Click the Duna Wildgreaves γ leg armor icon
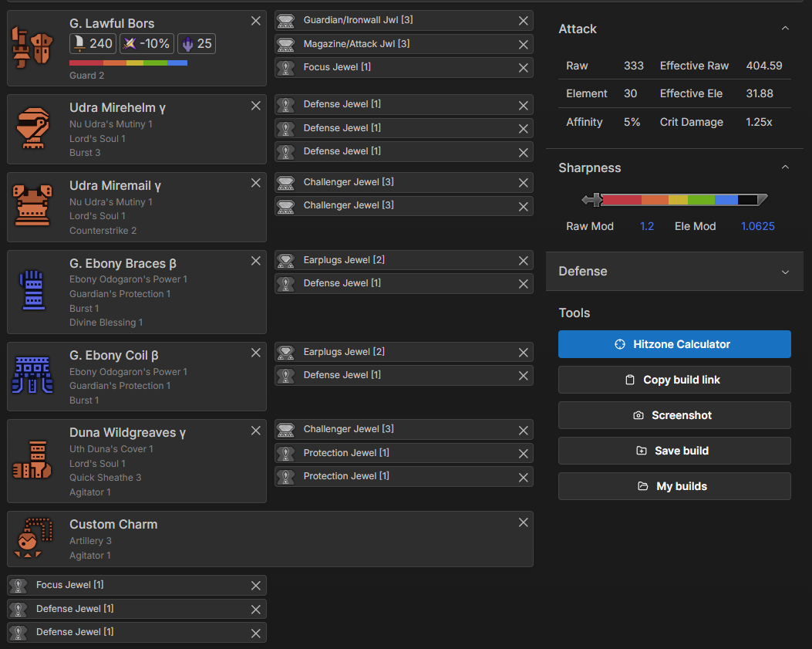 (32, 460)
